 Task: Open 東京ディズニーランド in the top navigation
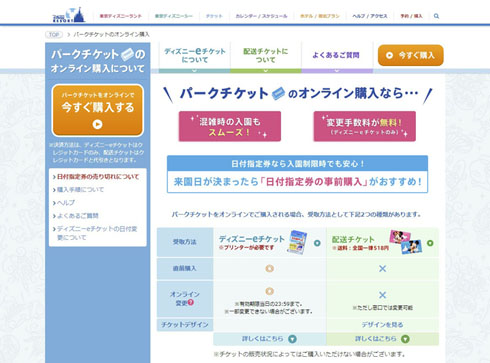[x=120, y=16]
